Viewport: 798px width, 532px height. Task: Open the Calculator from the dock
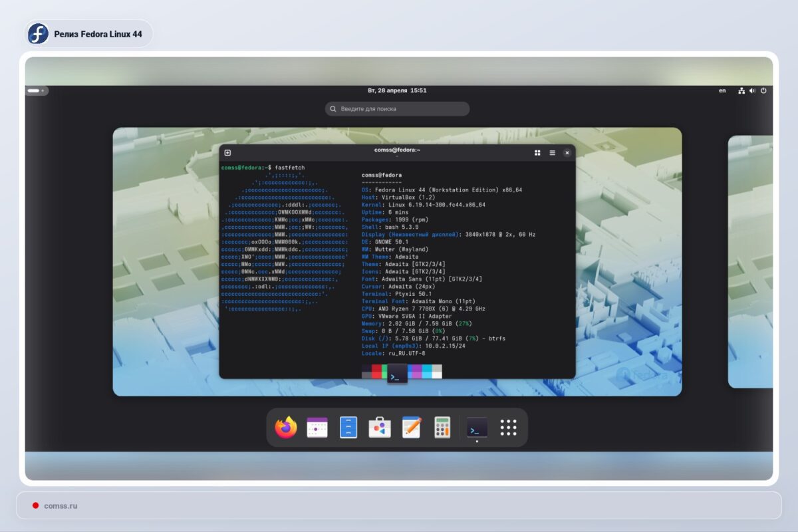click(x=442, y=427)
